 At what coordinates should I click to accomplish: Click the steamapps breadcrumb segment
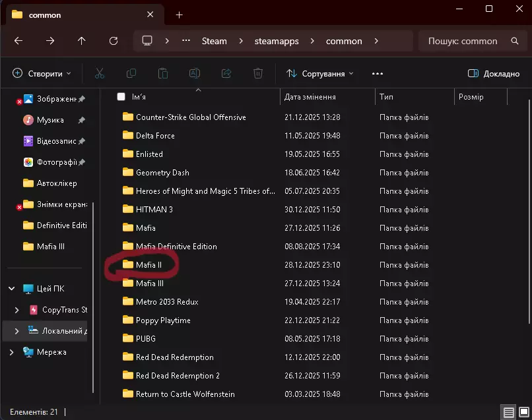point(277,41)
